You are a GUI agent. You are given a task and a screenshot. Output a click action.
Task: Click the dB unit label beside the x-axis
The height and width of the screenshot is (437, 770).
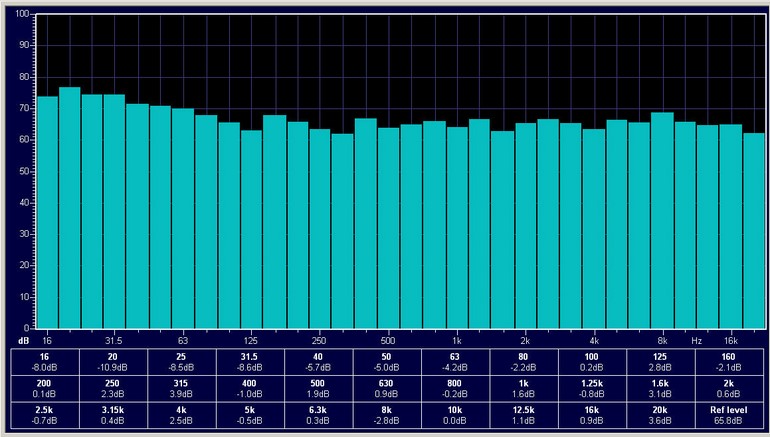pos(24,341)
